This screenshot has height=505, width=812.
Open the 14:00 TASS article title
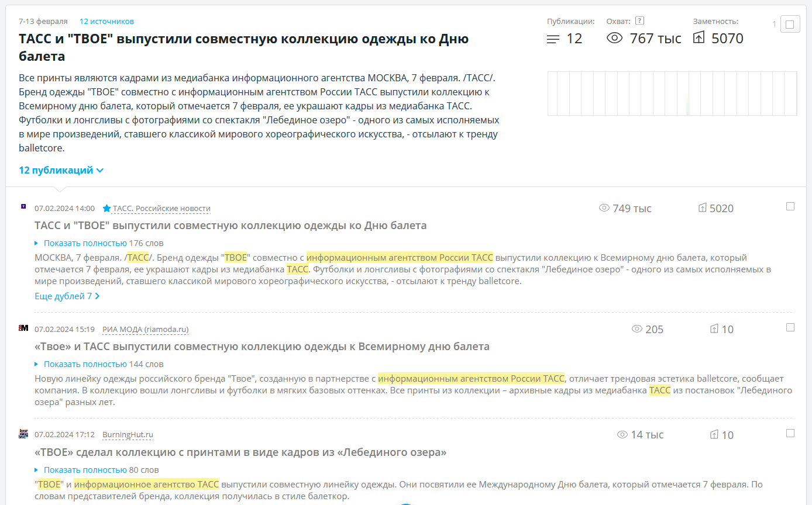coord(230,226)
